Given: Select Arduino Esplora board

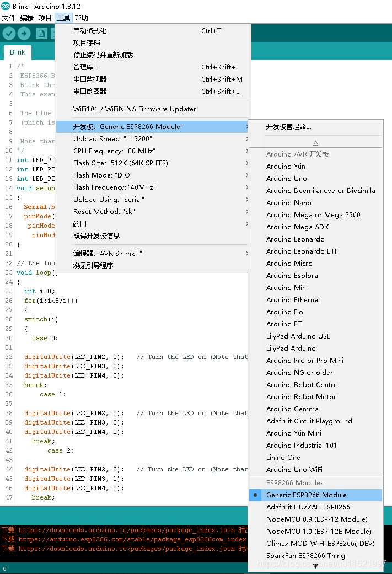Looking at the screenshot, I should (315, 275).
